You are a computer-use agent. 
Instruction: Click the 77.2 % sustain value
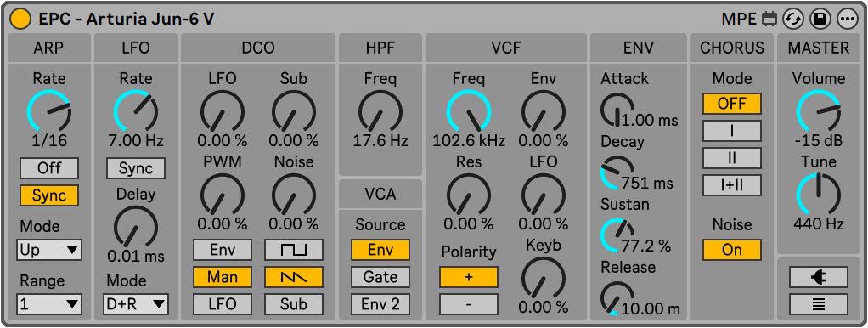646,246
